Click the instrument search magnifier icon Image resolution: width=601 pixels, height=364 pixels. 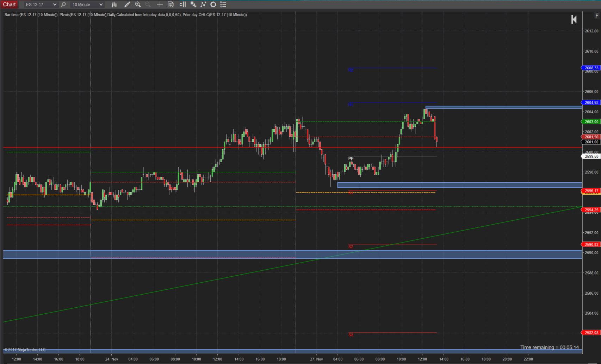pyautogui.click(x=63, y=5)
